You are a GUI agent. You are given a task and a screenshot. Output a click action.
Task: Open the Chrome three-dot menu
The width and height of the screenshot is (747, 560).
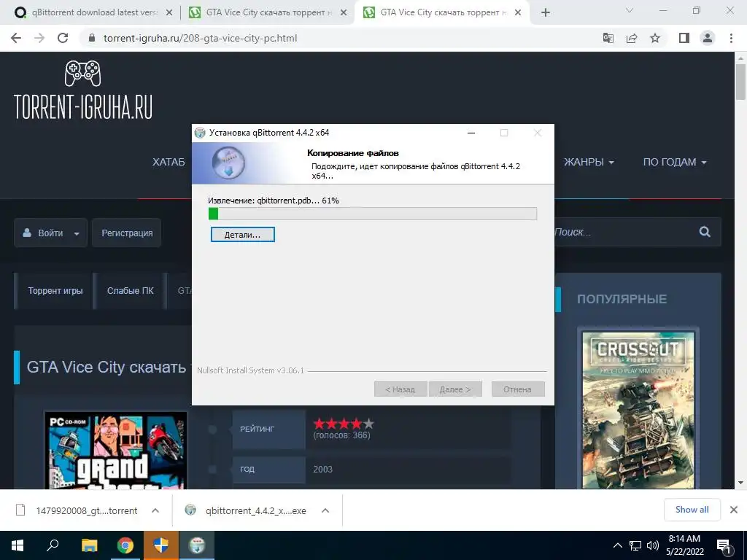click(731, 38)
